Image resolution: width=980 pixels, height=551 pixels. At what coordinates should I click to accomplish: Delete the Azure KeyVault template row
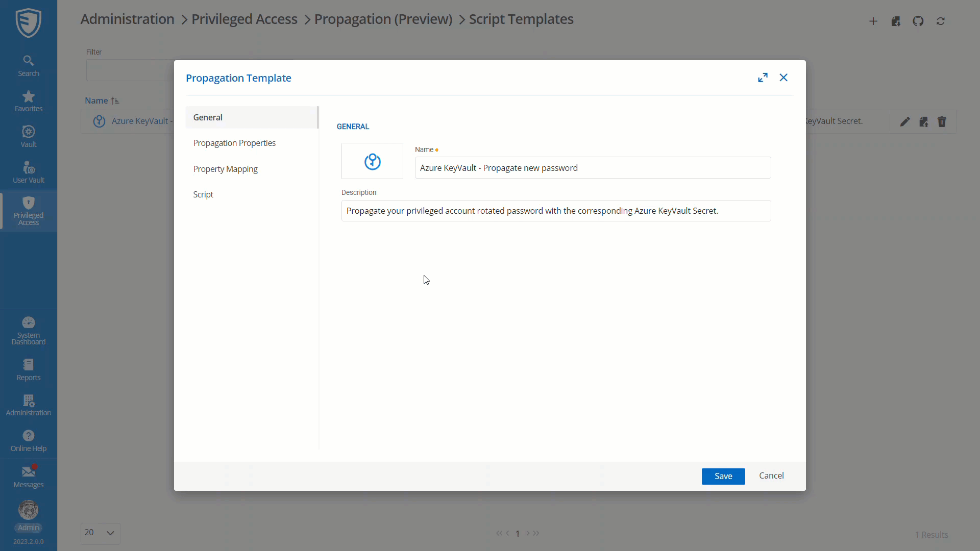coord(942,122)
